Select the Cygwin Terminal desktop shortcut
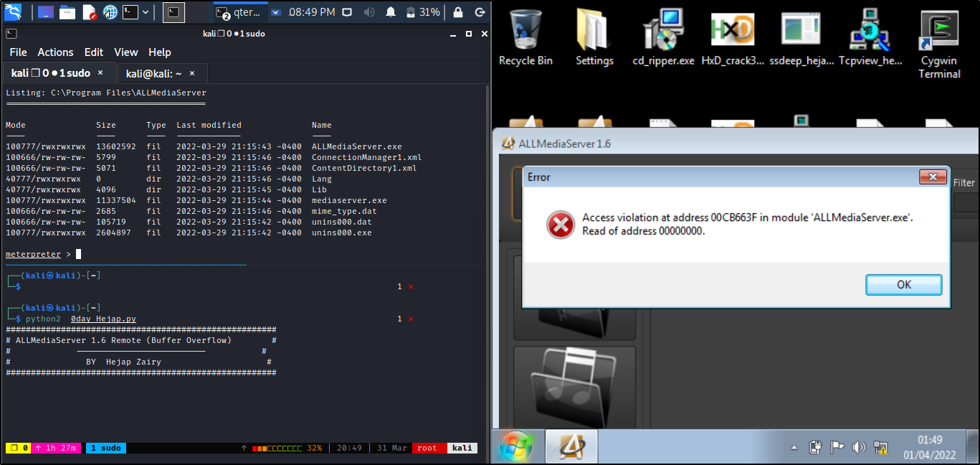The width and height of the screenshot is (980, 465). [x=940, y=43]
